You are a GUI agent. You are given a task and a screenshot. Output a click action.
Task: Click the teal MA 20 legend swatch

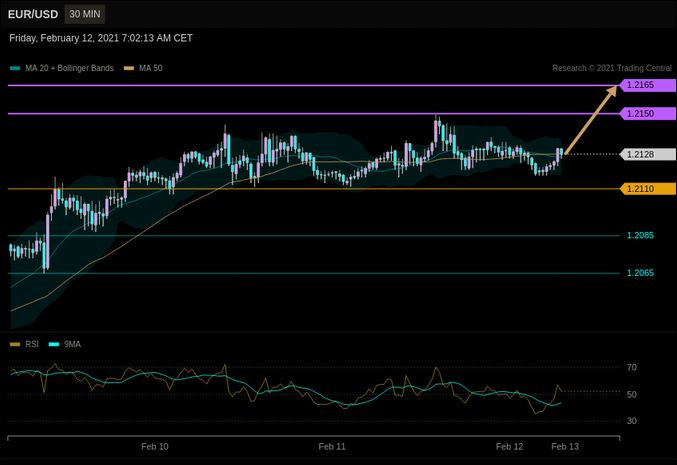click(x=15, y=68)
